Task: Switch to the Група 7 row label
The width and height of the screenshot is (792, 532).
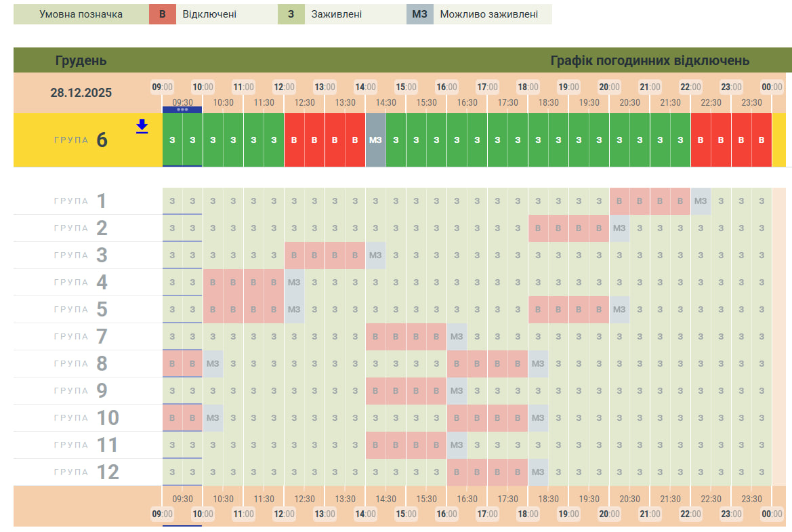Action: click(81, 337)
